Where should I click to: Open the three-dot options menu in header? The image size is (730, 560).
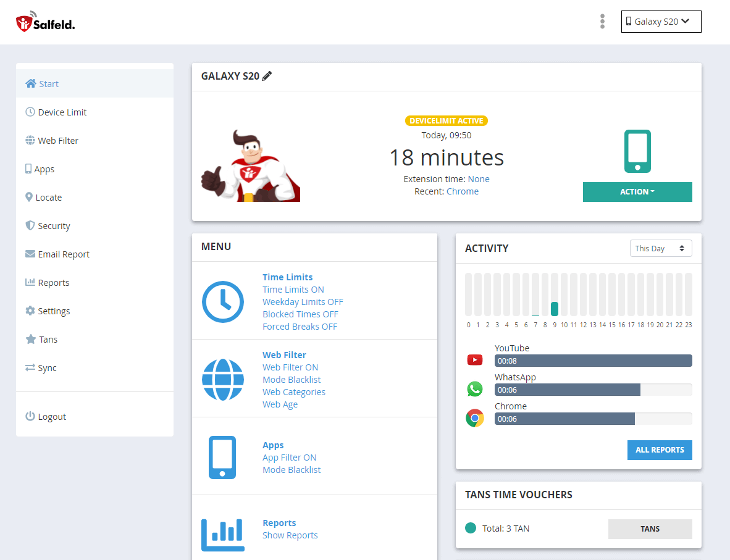click(x=602, y=22)
